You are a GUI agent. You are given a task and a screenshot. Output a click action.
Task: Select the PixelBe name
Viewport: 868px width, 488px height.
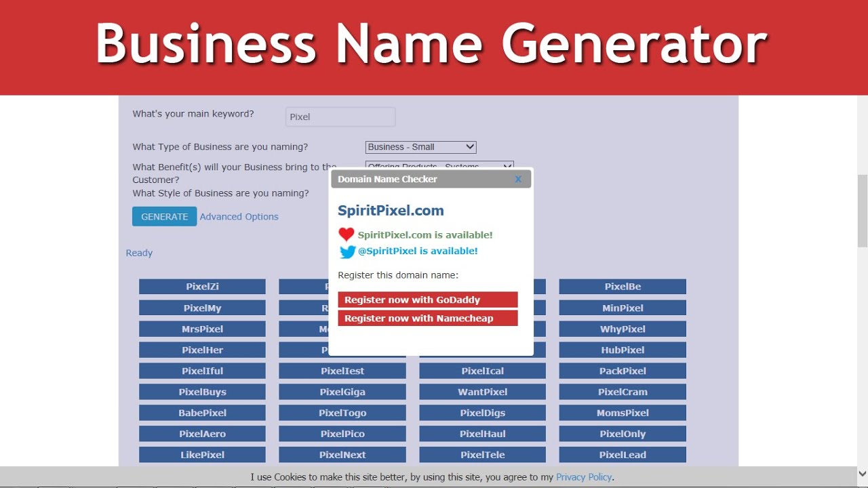pyautogui.click(x=623, y=287)
